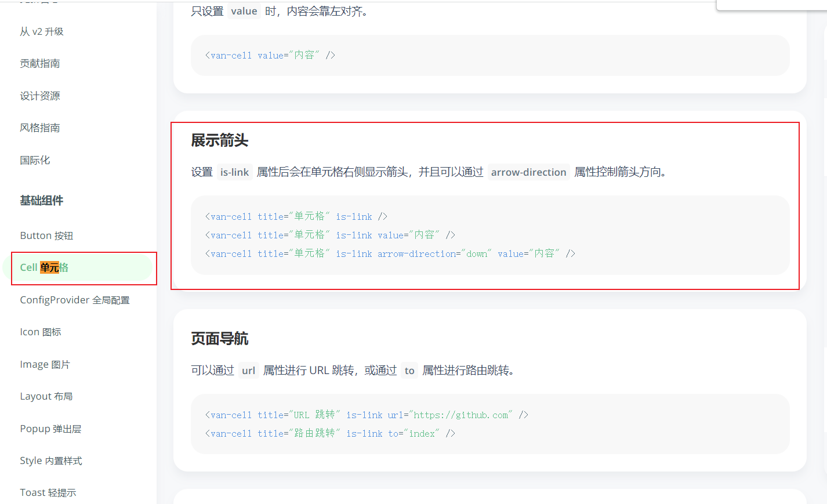Select Style 内置样式 in the sidebar
Image resolution: width=827 pixels, height=504 pixels.
tap(51, 461)
